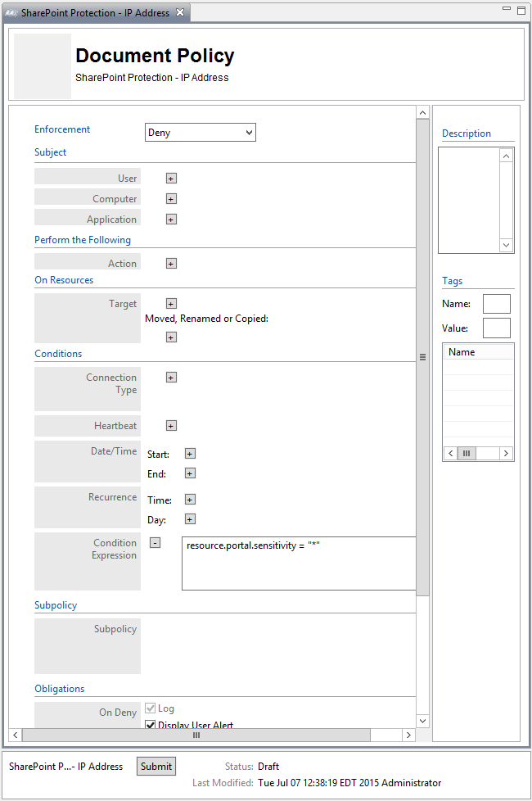This screenshot has width=532, height=801.
Task: Uncheck the Display User Alert checkbox
Action: click(x=150, y=724)
